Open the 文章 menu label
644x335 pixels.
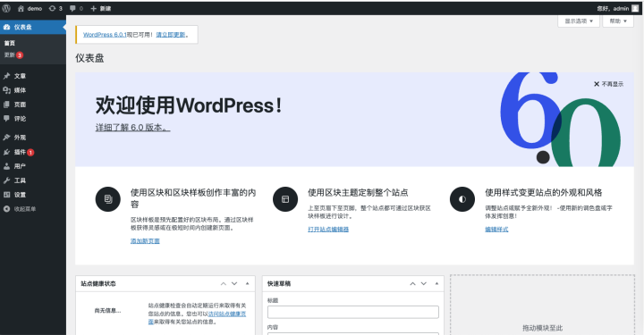[20, 76]
